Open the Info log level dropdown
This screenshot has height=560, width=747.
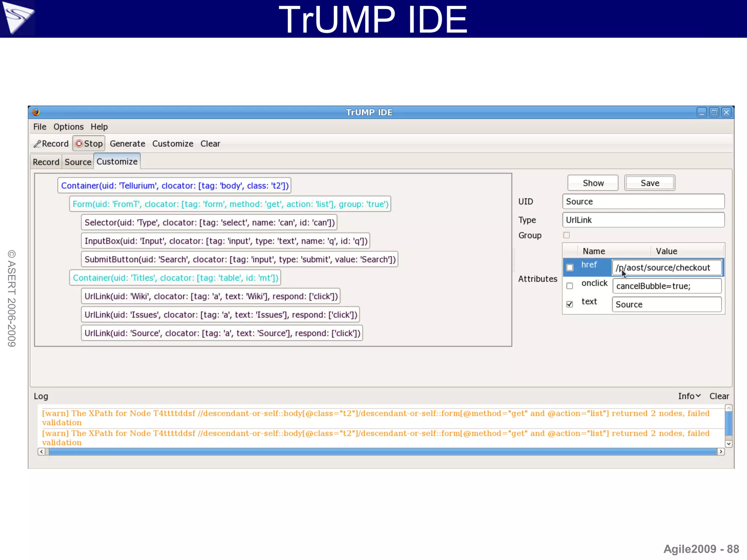pyautogui.click(x=689, y=396)
